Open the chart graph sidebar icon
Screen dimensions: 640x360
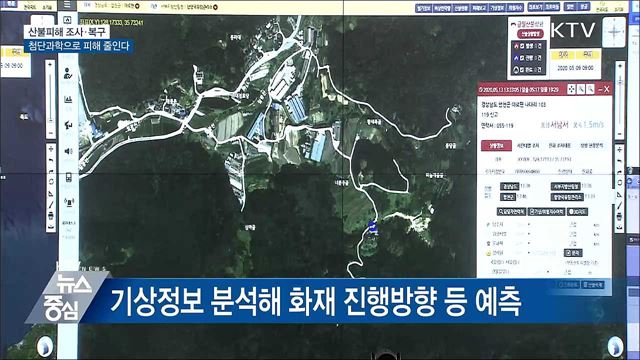(68, 99)
